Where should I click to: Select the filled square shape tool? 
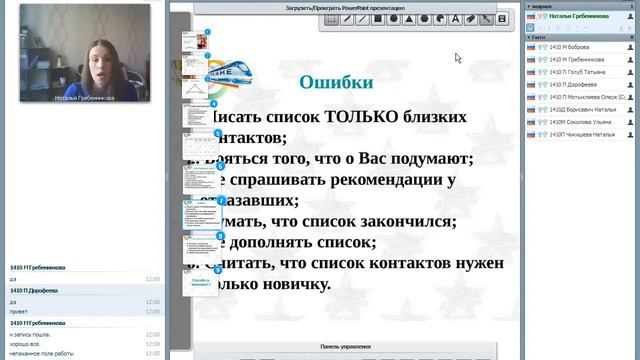[378, 19]
